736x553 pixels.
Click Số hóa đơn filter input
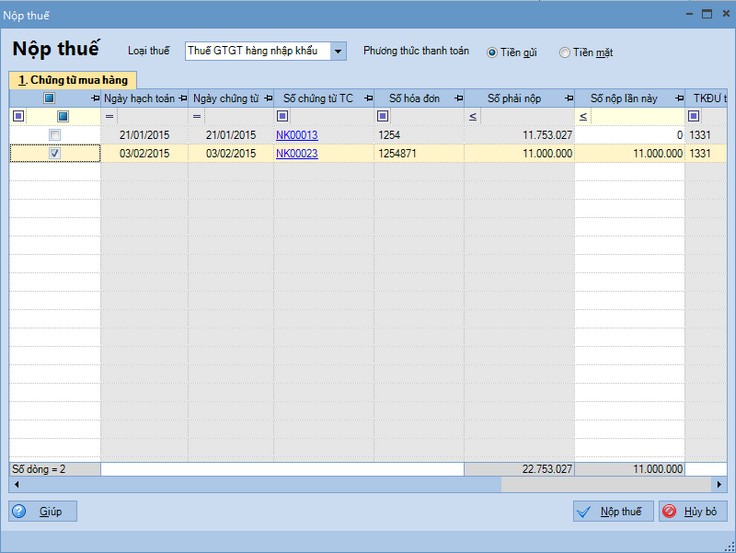coord(427,116)
